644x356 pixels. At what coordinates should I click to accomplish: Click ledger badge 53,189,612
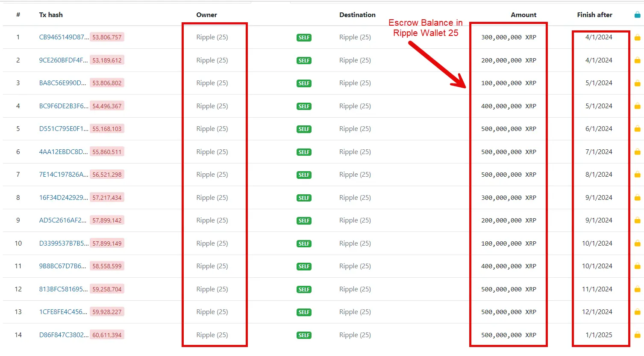107,60
